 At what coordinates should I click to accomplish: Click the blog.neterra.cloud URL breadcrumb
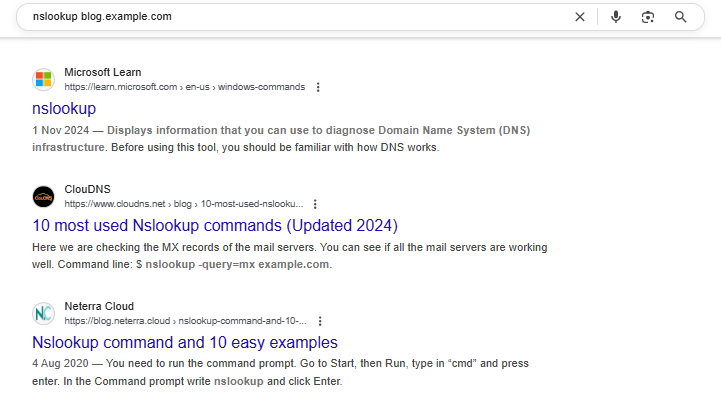(x=185, y=321)
